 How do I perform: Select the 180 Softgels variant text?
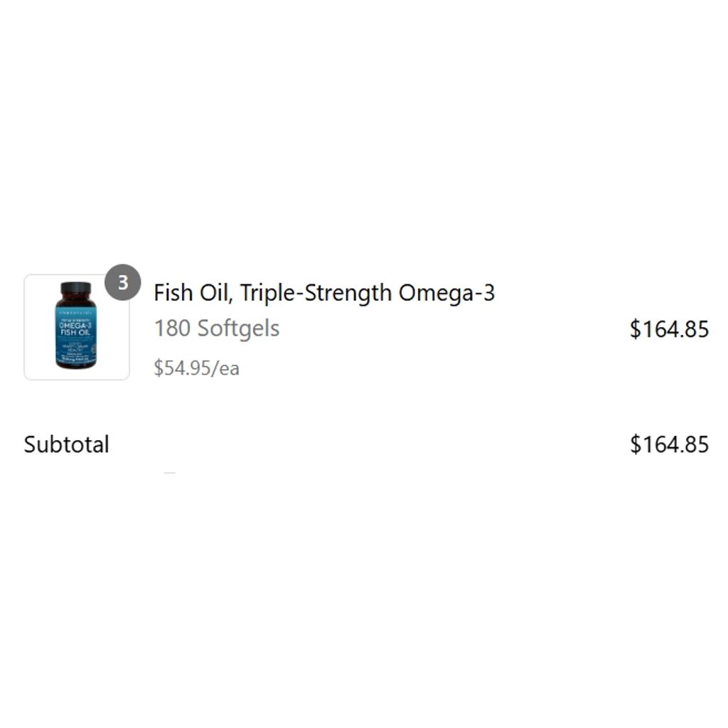point(216,328)
